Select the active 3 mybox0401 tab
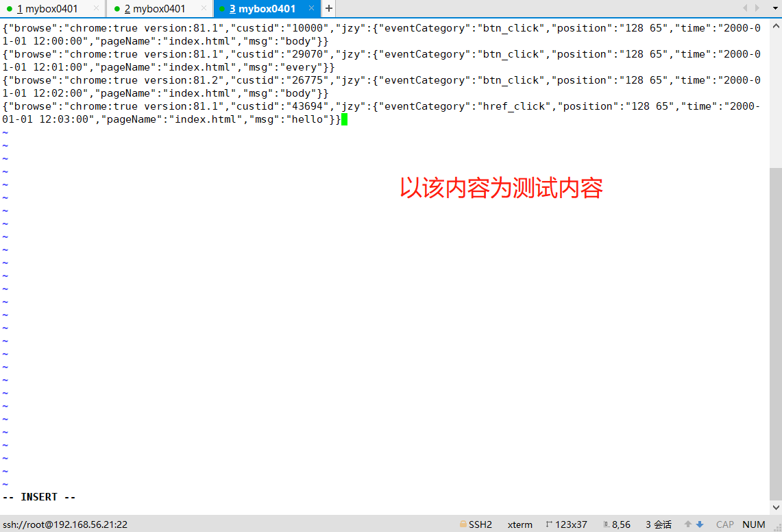This screenshot has height=532, width=782. (x=267, y=8)
